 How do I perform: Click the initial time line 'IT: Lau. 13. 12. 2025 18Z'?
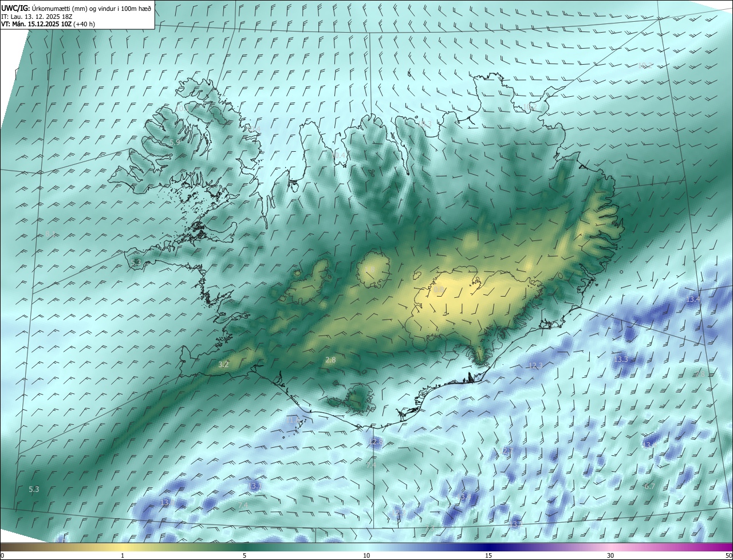coord(36,16)
